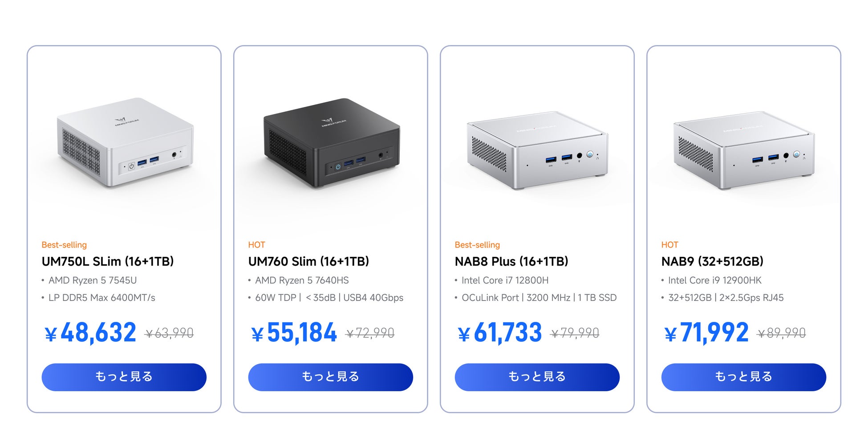
Task: Click the Best-selling tag on UM750L card
Action: tap(64, 245)
